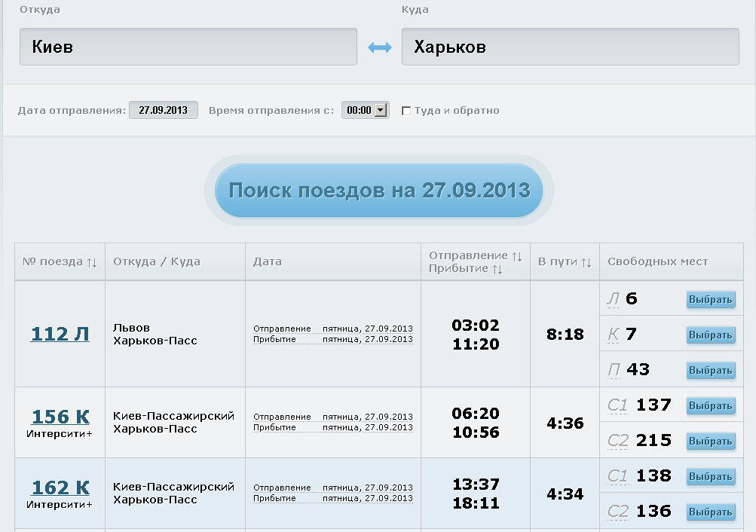The width and height of the screenshot is (756, 532).
Task: Open train 162 К link
Action: pos(60,488)
